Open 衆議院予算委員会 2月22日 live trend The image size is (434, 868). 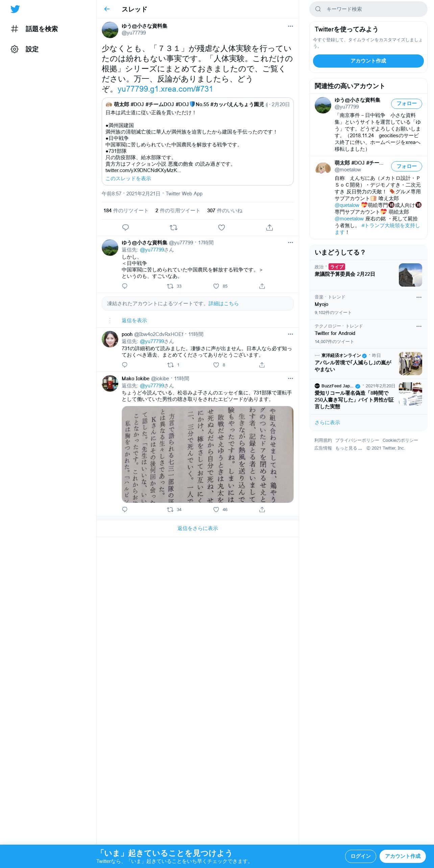[x=368, y=275]
